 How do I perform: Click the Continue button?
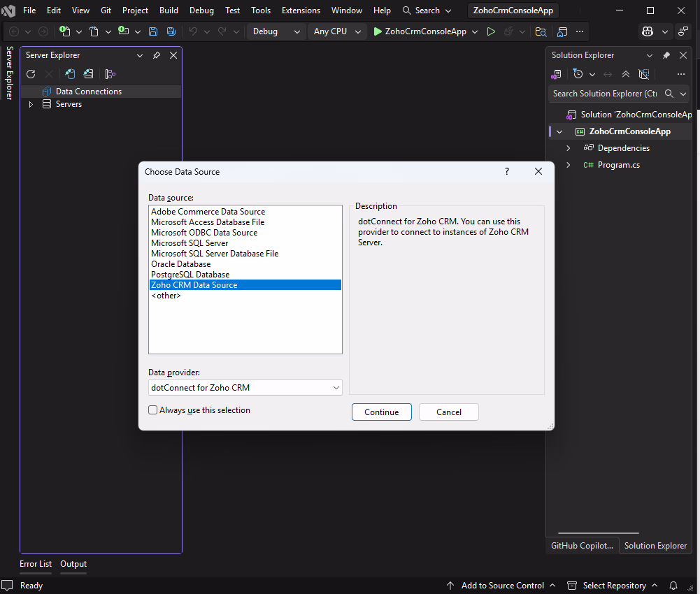point(381,412)
